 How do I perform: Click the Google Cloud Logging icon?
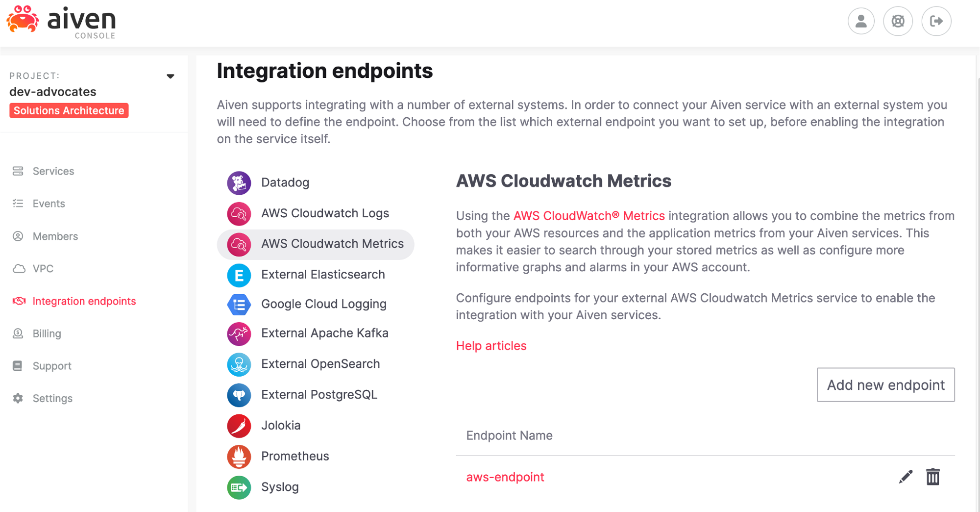click(239, 305)
